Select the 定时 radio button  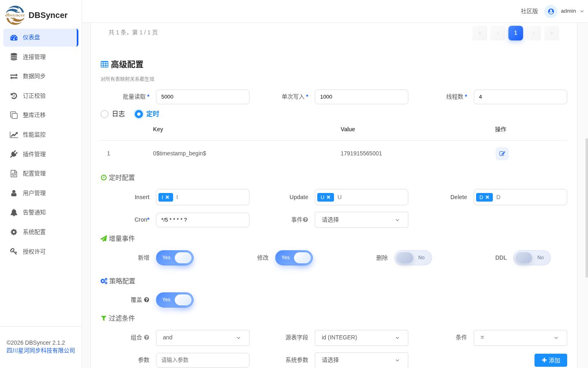coord(139,114)
